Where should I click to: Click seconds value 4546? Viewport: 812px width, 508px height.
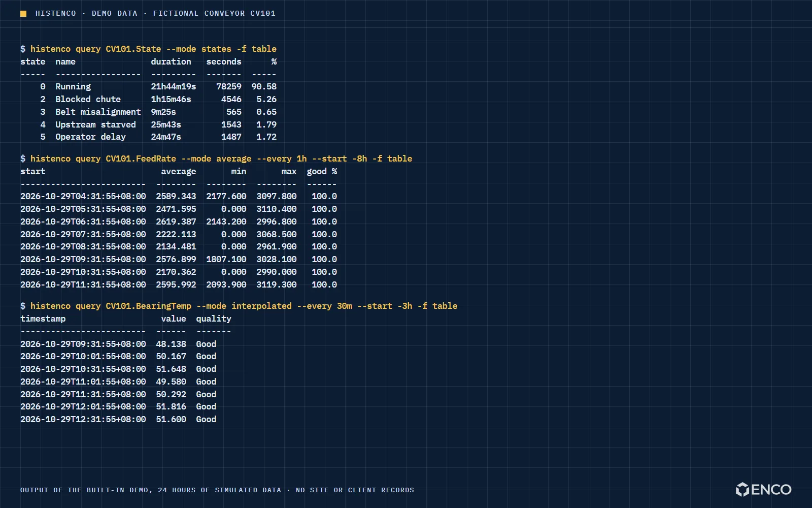coord(231,99)
